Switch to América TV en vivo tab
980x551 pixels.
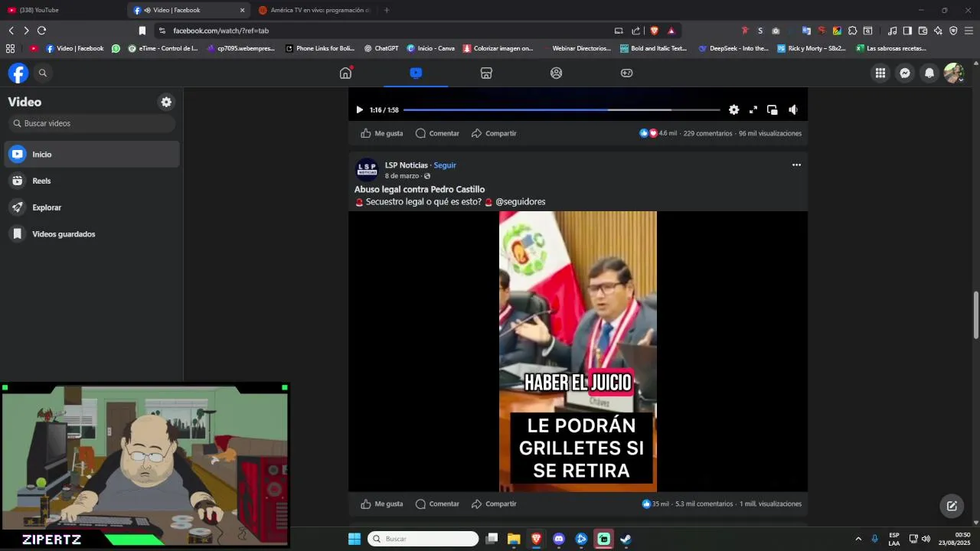click(314, 10)
